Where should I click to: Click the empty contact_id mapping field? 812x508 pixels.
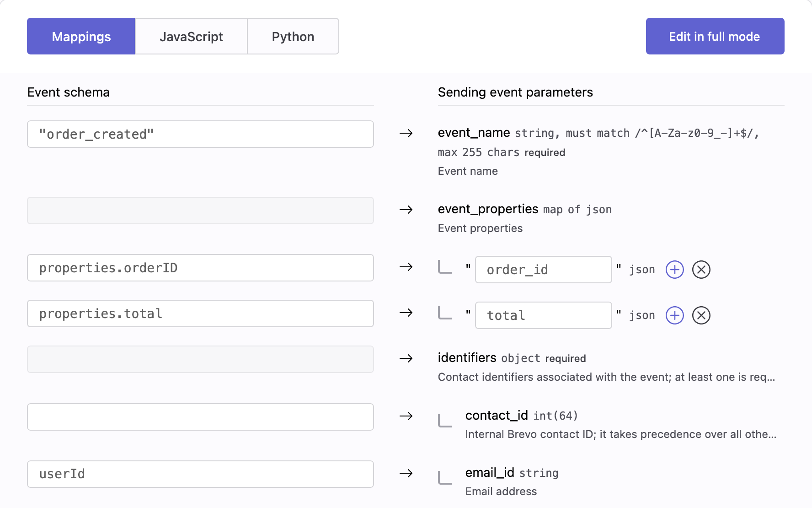point(200,417)
